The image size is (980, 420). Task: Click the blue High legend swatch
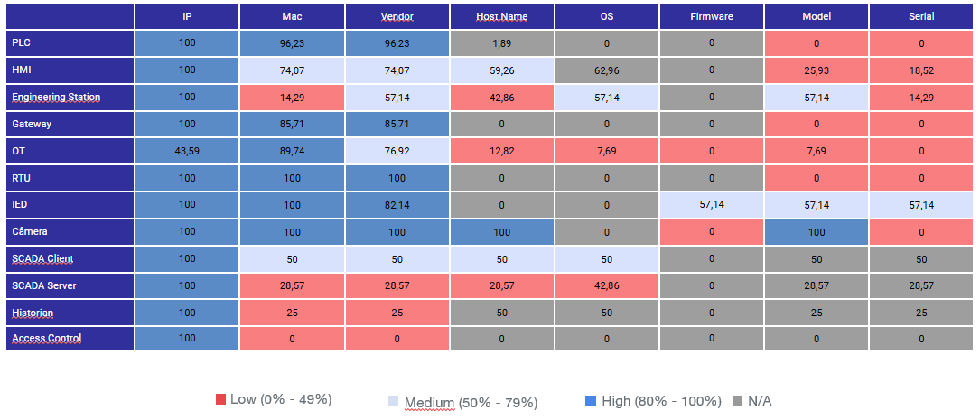pos(591,400)
